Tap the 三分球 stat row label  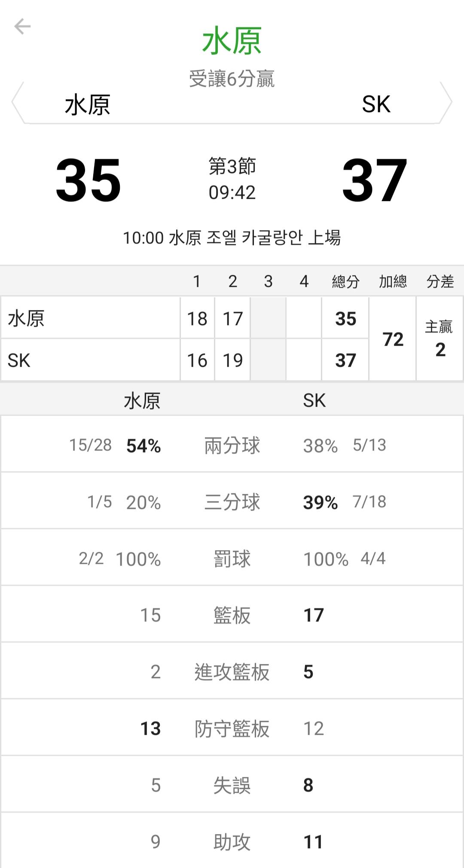[x=232, y=502]
